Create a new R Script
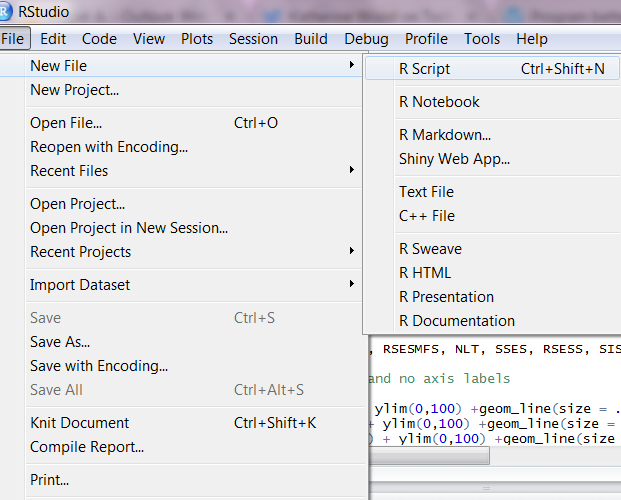 424,69
